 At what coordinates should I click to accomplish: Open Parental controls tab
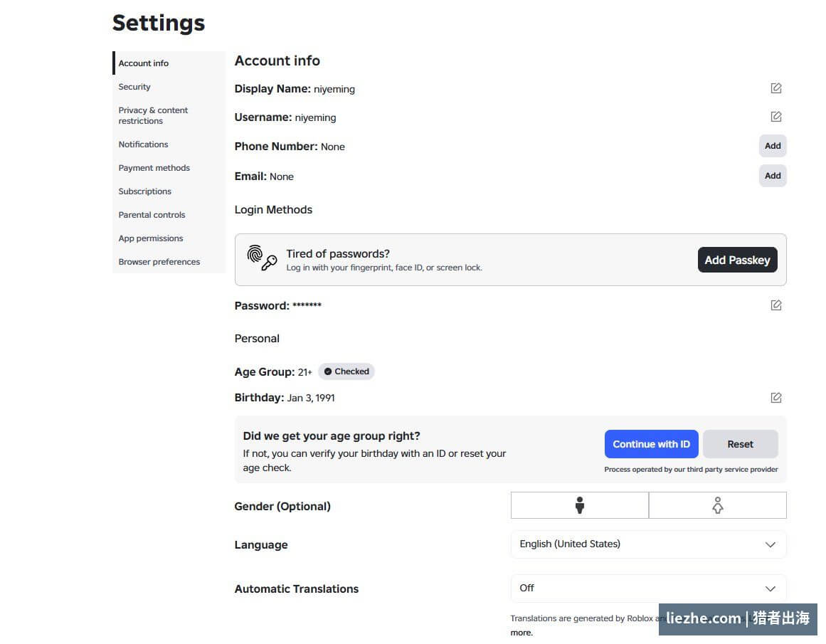click(169, 215)
